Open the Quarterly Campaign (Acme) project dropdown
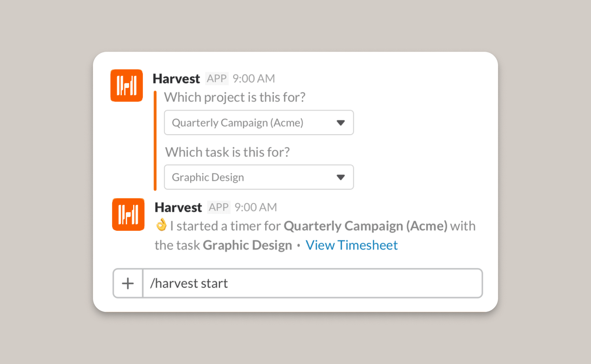The width and height of the screenshot is (591, 364). coord(259,123)
